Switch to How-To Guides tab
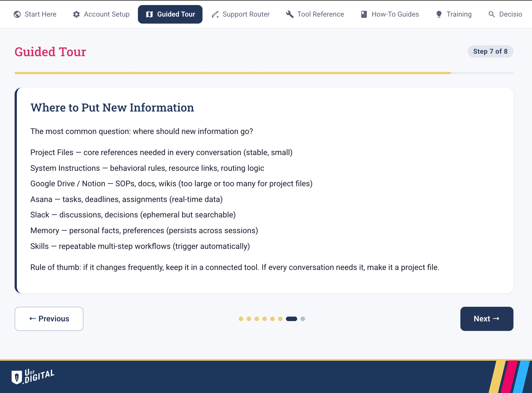 click(x=390, y=14)
